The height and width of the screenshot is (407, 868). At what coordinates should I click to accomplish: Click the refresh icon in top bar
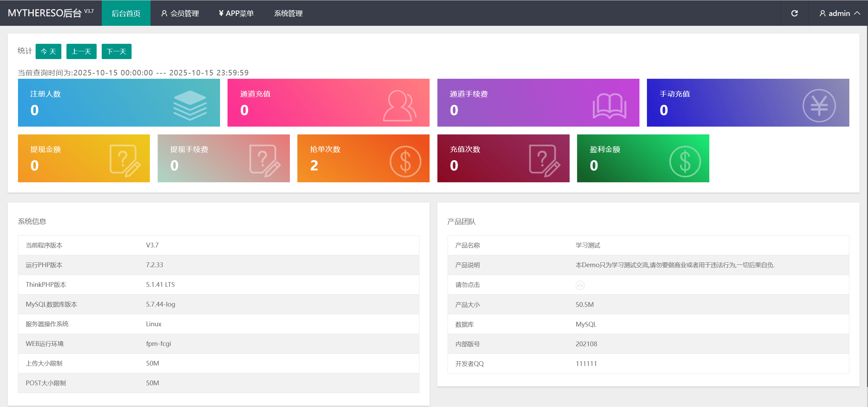tap(794, 13)
